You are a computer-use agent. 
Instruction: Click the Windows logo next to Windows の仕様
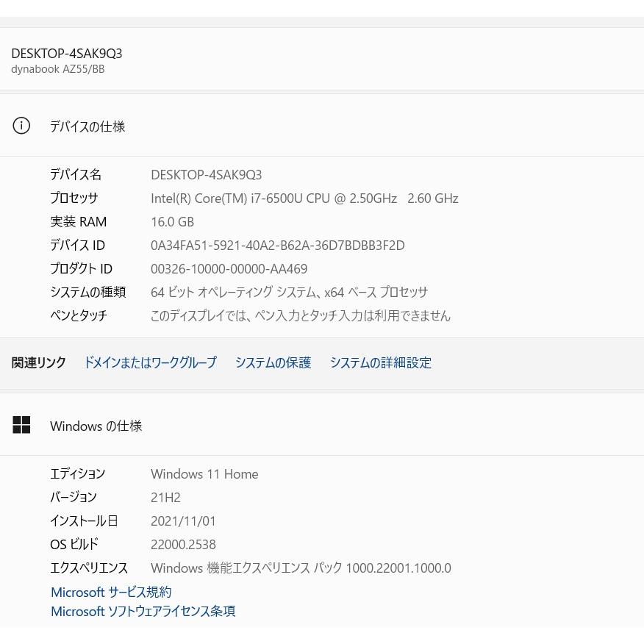[x=21, y=425]
